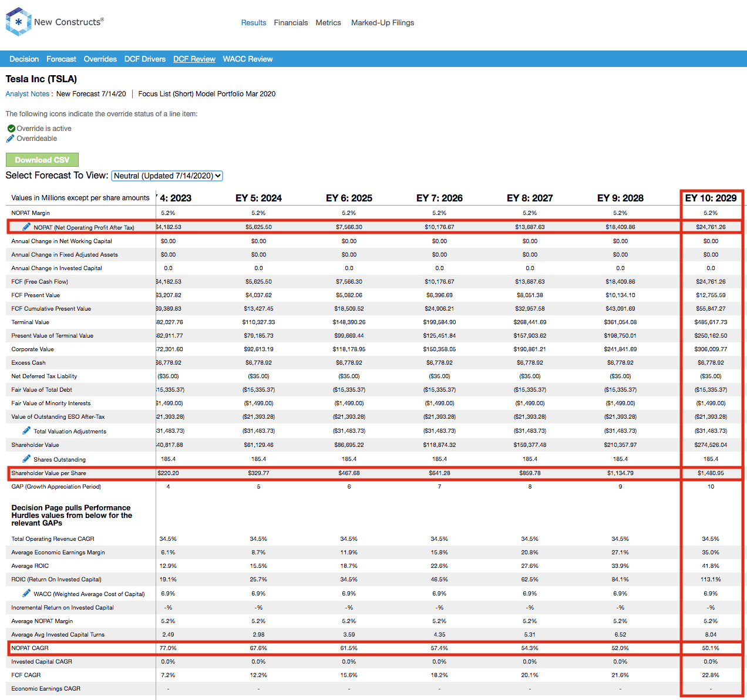Click the pencil icon beside Total Valuation Adjustments

pos(26,430)
